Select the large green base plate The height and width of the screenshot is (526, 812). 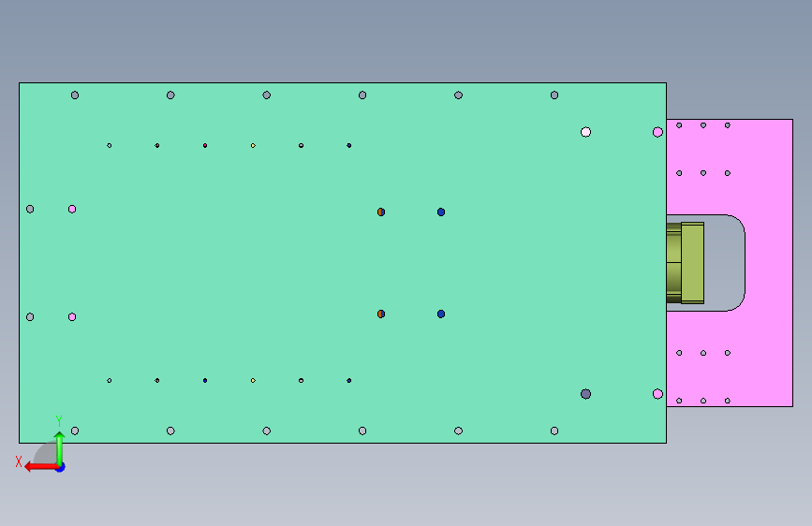point(343,262)
